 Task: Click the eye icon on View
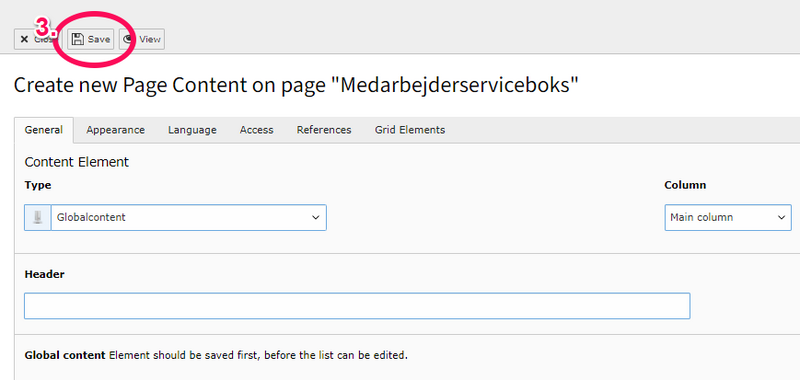click(x=129, y=39)
